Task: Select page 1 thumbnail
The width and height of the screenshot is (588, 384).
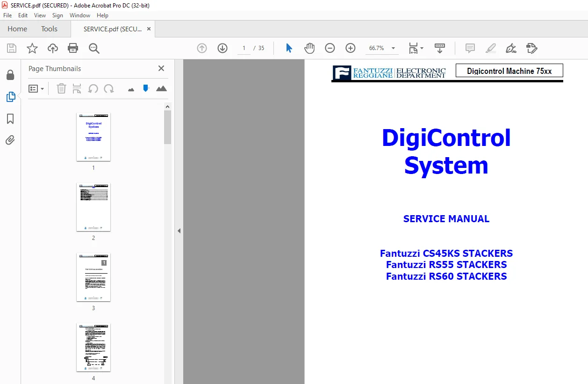Action: (93, 137)
